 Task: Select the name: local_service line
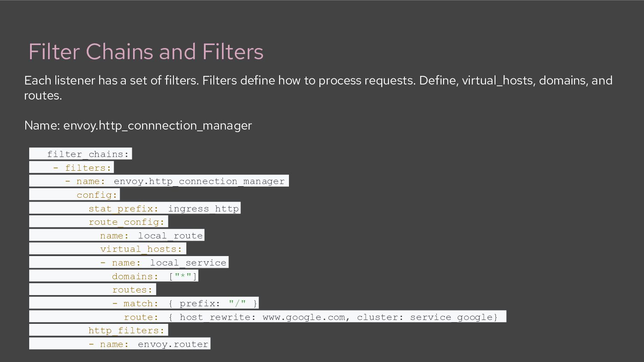pyautogui.click(x=129, y=262)
